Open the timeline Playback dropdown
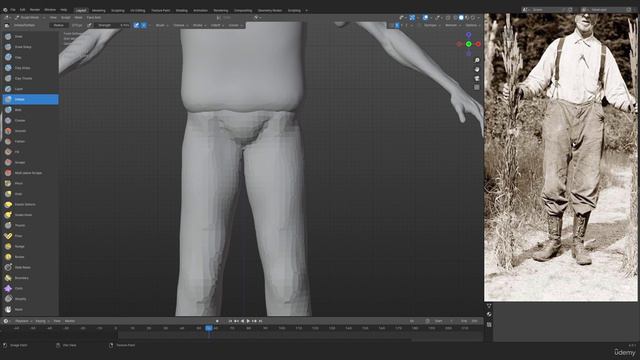 [23, 321]
